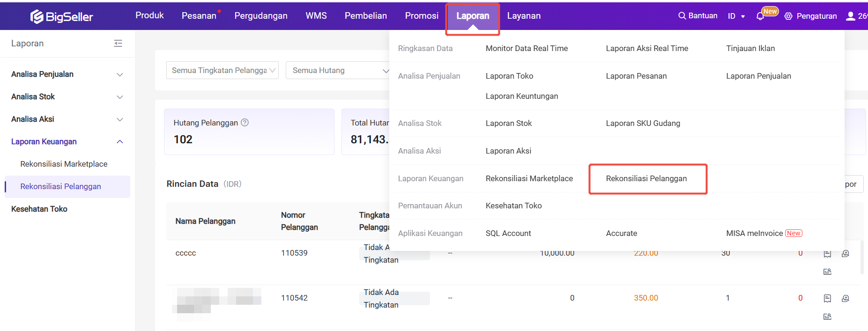868x331 pixels.
Task: Choose Laporan SKU Gudang in the menu
Action: point(643,123)
